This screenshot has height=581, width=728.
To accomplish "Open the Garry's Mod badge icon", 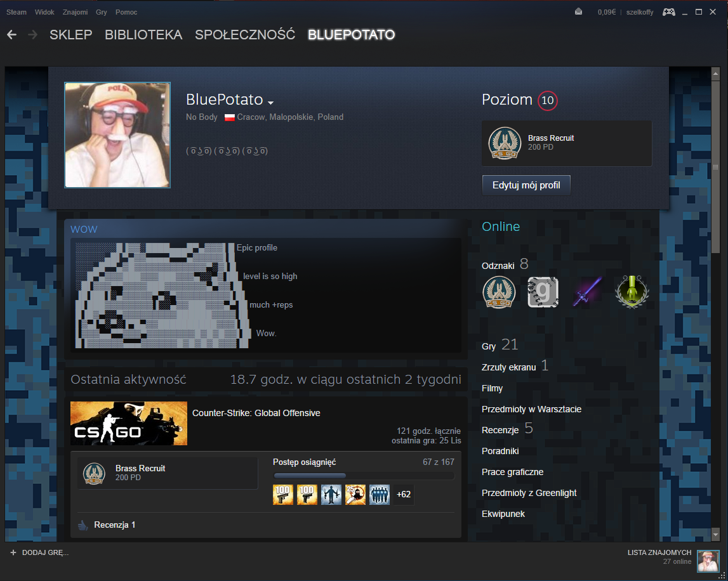I will tap(543, 292).
